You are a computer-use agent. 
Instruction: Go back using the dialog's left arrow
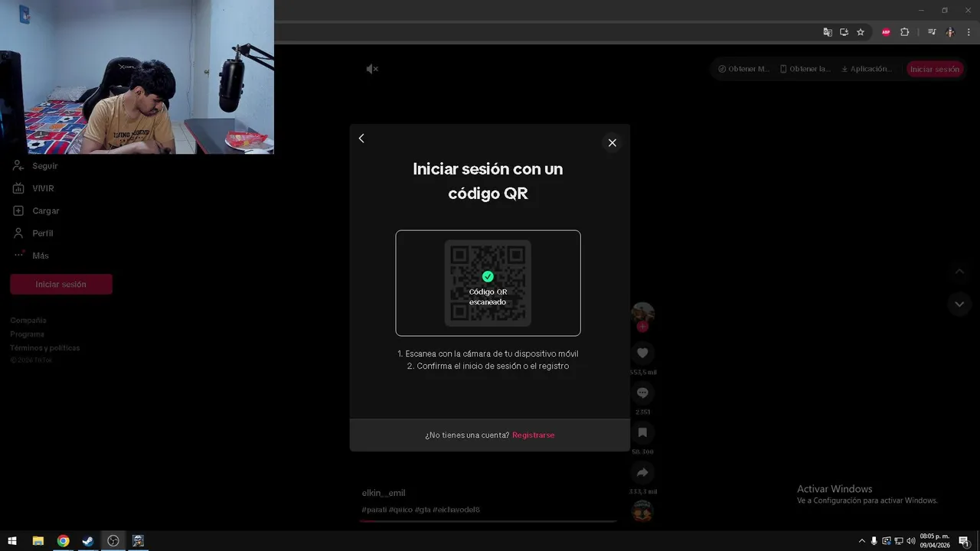(x=361, y=139)
